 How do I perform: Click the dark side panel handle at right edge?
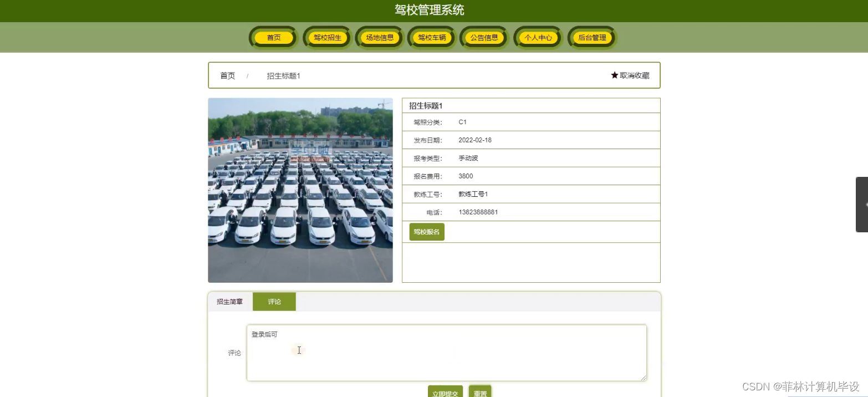pyautogui.click(x=862, y=204)
